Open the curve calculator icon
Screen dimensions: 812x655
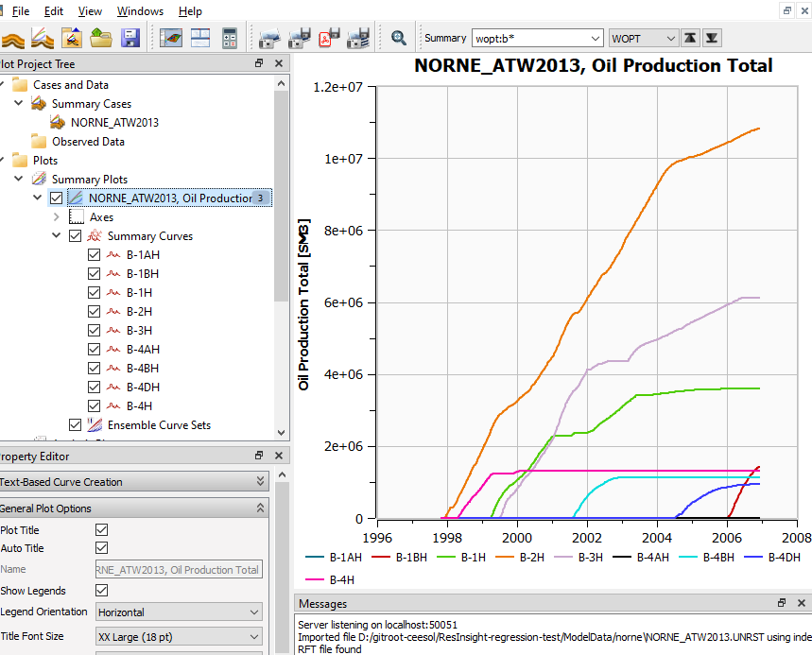click(x=229, y=38)
